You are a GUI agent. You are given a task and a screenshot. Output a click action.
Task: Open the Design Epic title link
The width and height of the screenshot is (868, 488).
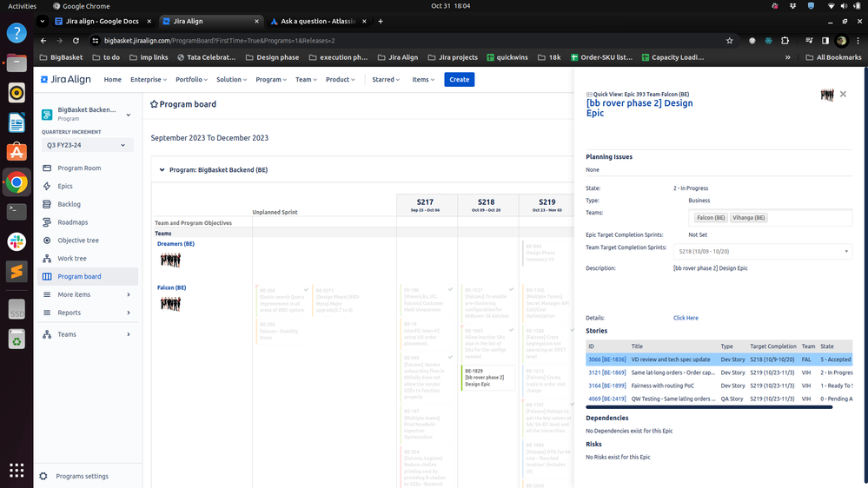(x=639, y=108)
